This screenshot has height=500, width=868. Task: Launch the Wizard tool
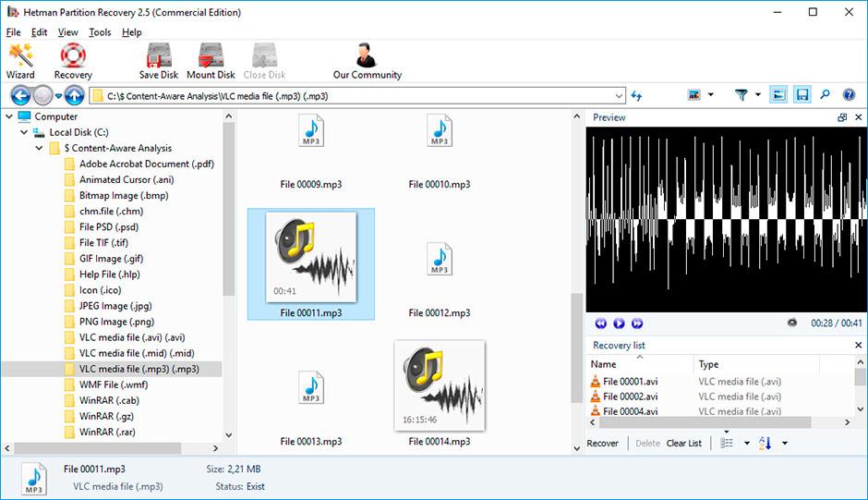pyautogui.click(x=20, y=61)
